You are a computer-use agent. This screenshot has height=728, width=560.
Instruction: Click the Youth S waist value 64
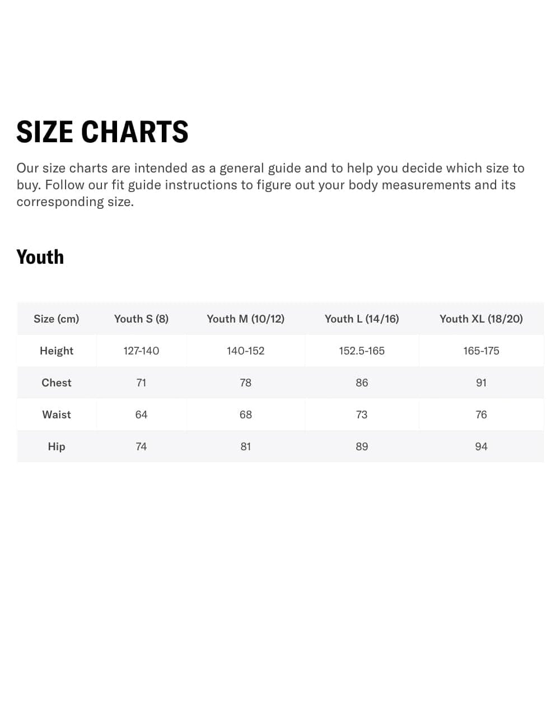[x=141, y=414]
